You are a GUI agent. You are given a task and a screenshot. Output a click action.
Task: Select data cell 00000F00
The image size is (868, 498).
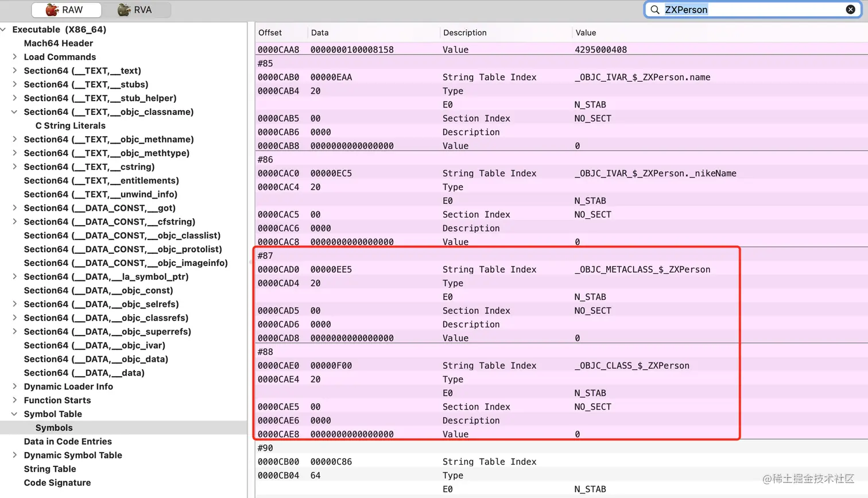tap(331, 366)
